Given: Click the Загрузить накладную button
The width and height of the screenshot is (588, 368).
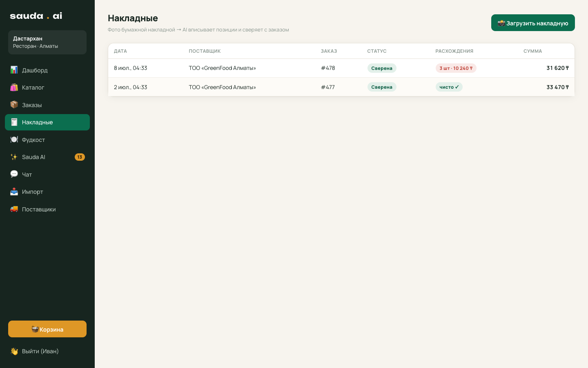Looking at the screenshot, I should click(533, 23).
